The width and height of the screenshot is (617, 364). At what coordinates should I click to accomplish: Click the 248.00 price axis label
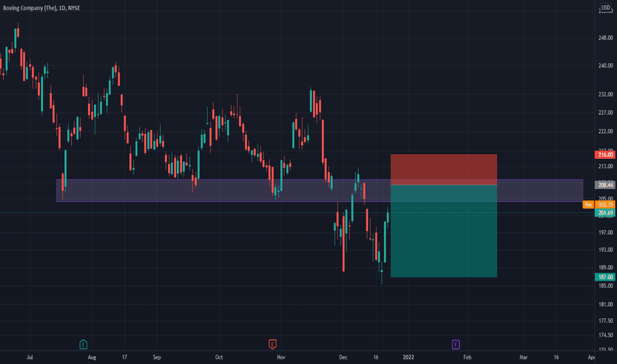pyautogui.click(x=606, y=38)
